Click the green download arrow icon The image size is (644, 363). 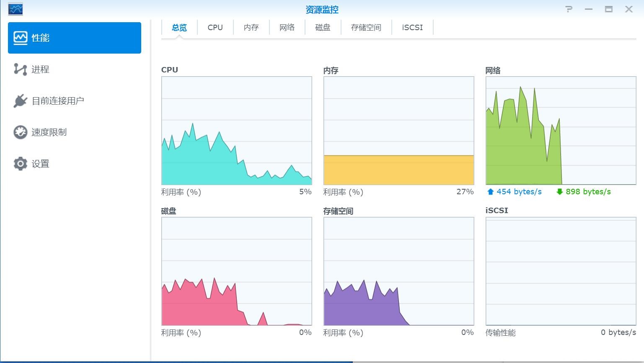559,192
